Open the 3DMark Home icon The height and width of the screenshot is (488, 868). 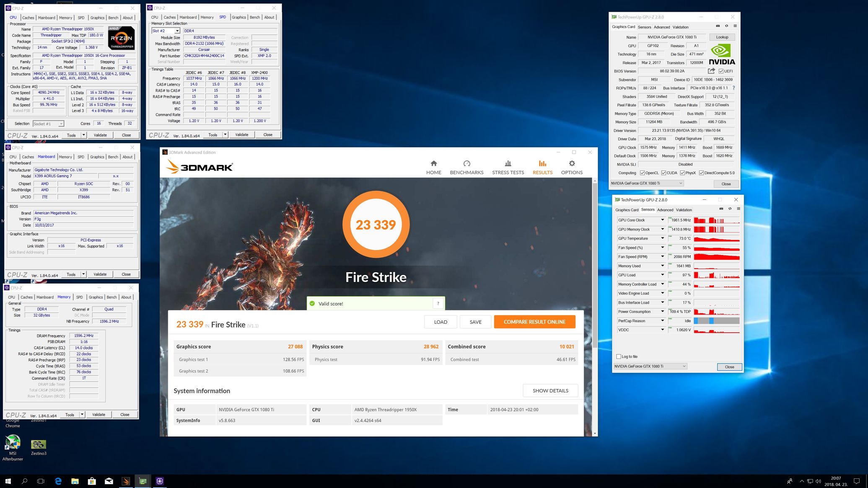(433, 164)
